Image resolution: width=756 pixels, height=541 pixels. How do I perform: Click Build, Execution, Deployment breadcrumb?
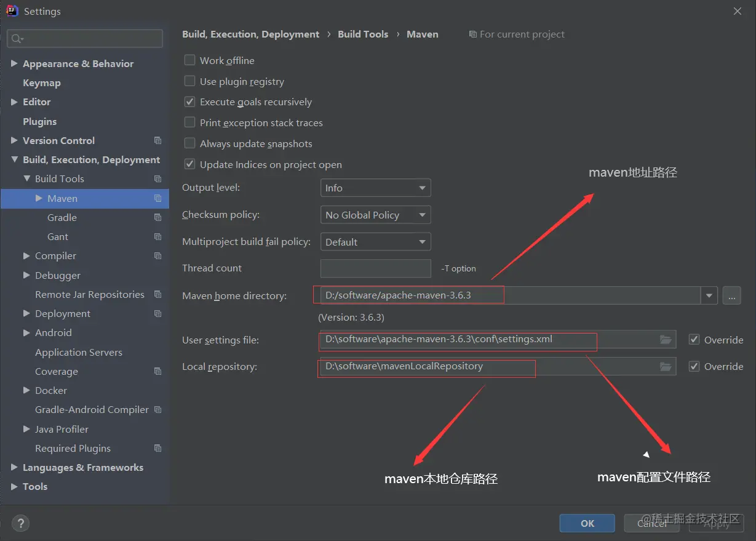[x=251, y=34]
